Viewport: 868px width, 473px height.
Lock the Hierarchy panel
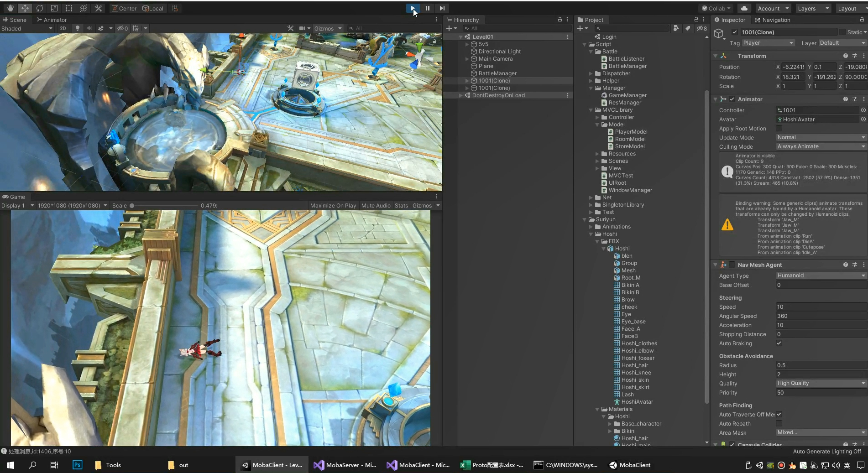tap(559, 20)
